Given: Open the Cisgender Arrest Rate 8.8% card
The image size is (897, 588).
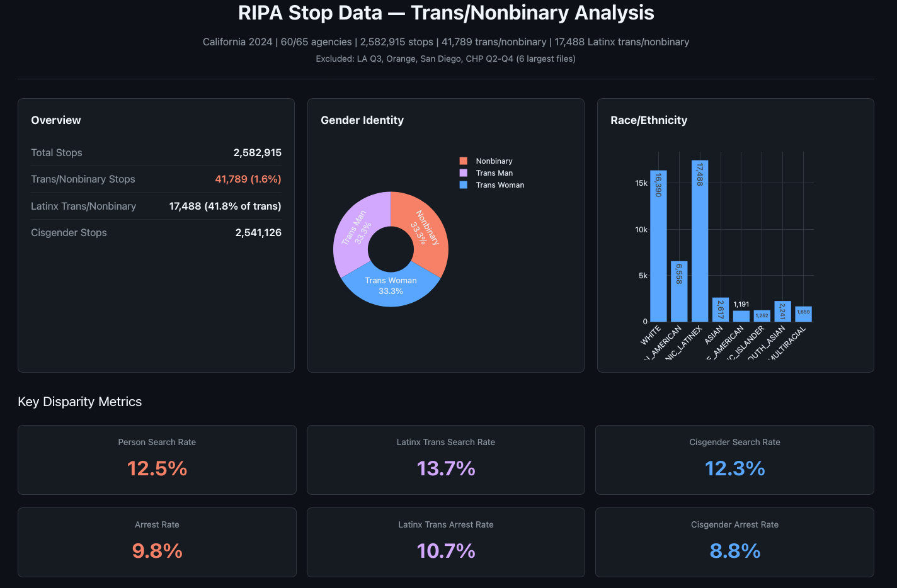Looking at the screenshot, I should tap(734, 542).
